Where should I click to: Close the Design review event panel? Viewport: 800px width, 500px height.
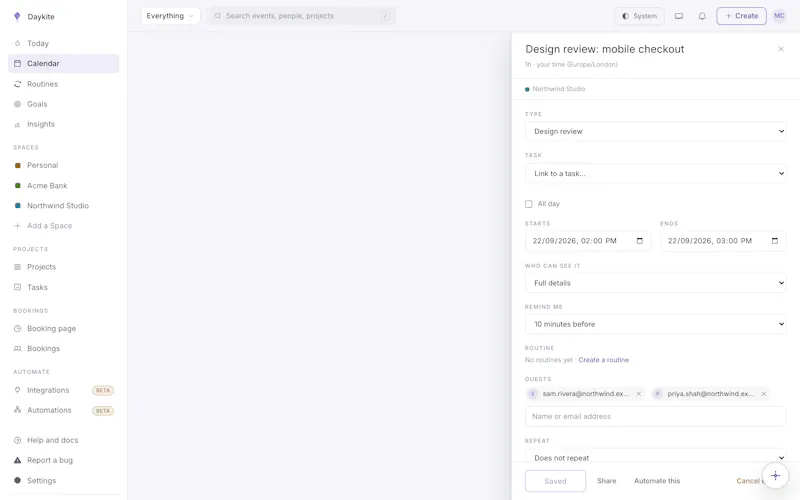coord(781,49)
